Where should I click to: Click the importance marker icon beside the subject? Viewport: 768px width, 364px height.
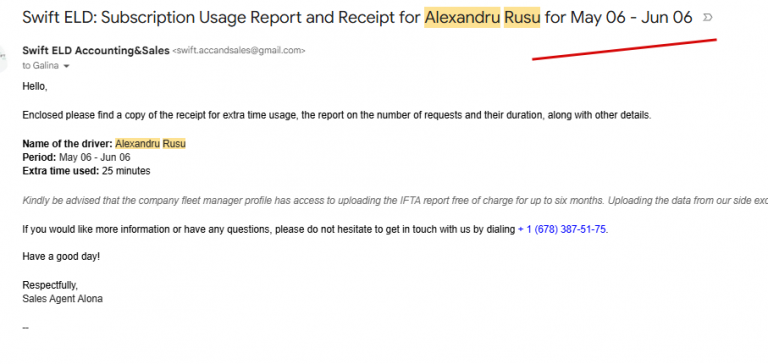[707, 18]
